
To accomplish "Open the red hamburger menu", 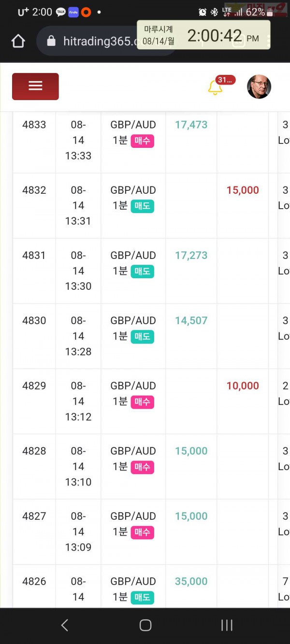I will coord(35,86).
